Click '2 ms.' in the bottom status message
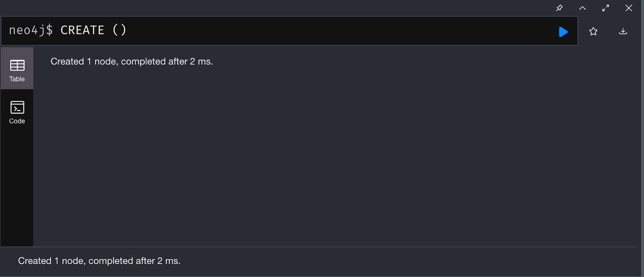The image size is (644, 277). pos(169,261)
